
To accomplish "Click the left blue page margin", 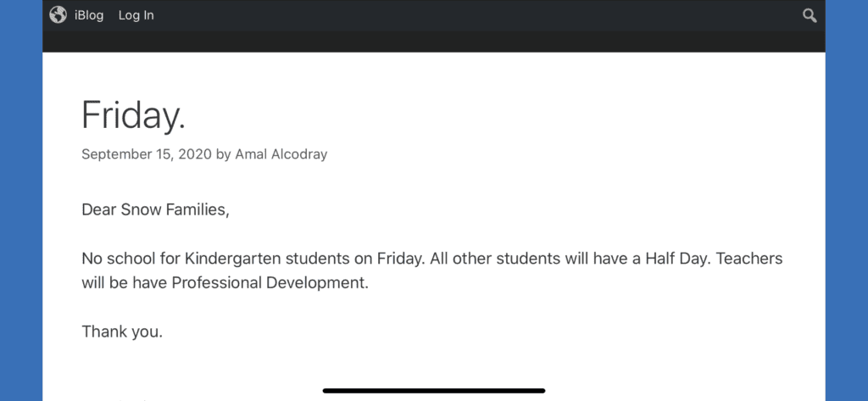I will 21,200.
